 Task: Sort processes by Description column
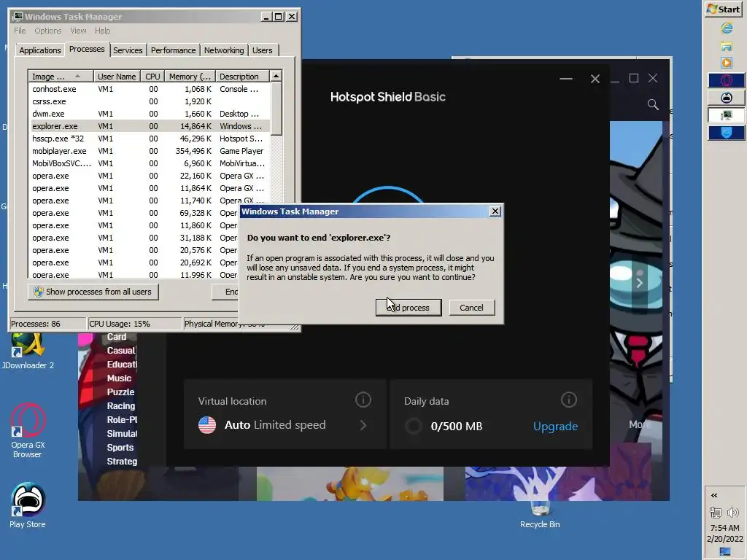(242, 76)
